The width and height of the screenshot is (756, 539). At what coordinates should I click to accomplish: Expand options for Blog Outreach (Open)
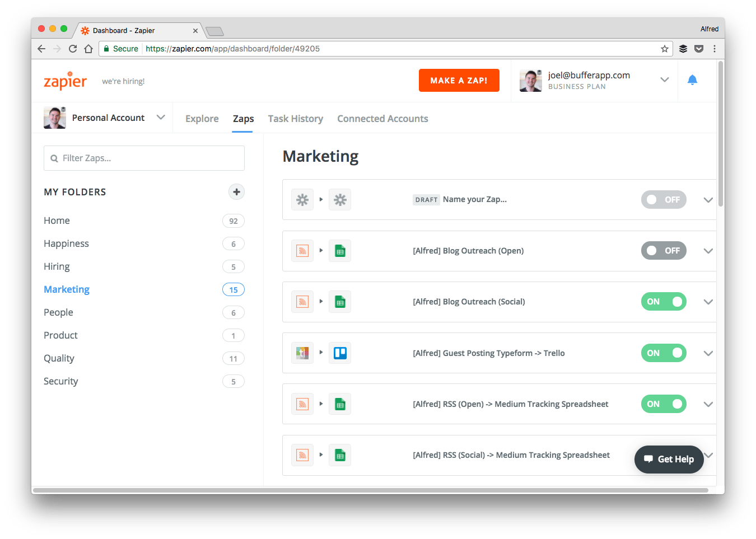coord(708,251)
